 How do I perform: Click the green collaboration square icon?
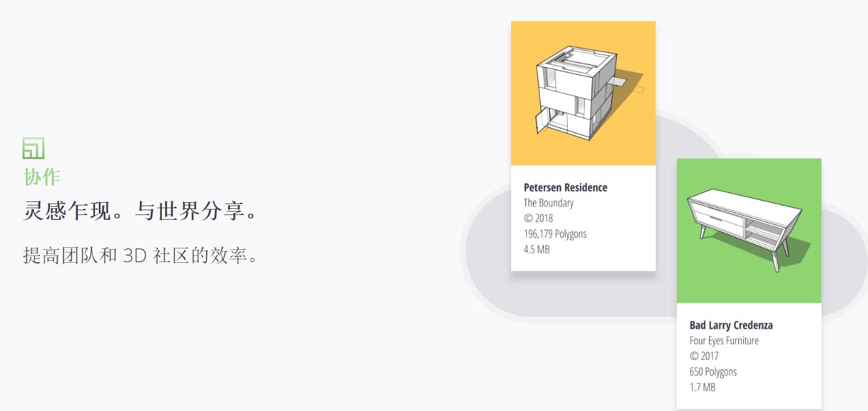click(x=33, y=148)
